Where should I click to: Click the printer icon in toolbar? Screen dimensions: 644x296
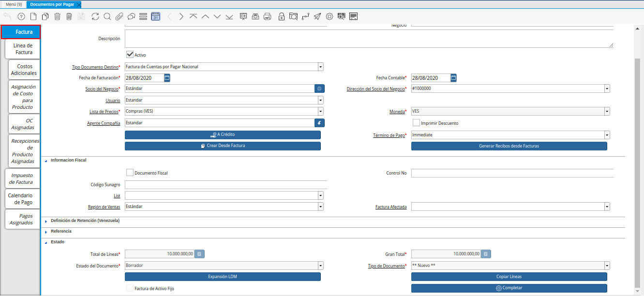(267, 16)
